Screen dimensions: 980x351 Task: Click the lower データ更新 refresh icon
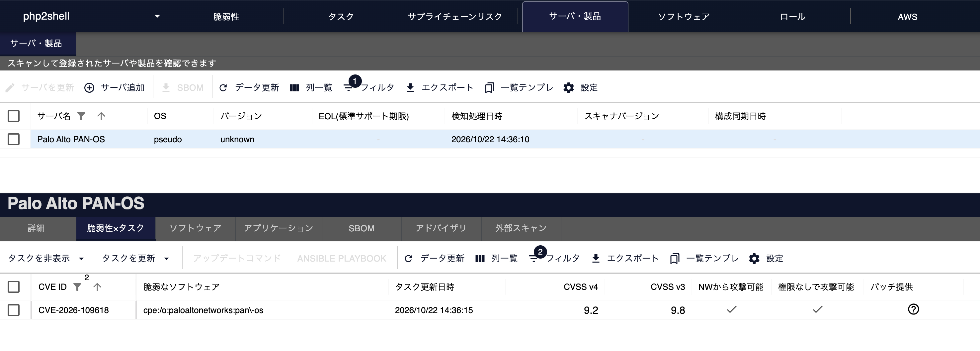[x=409, y=258]
